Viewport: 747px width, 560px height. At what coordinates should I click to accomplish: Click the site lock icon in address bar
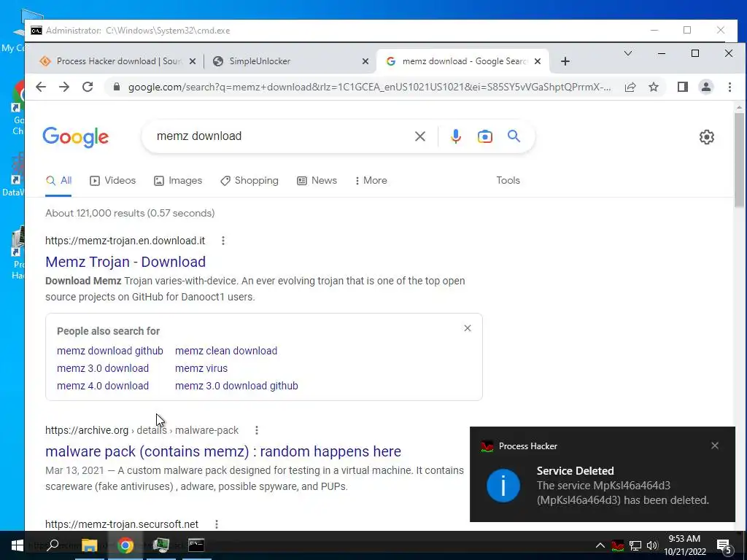click(116, 87)
